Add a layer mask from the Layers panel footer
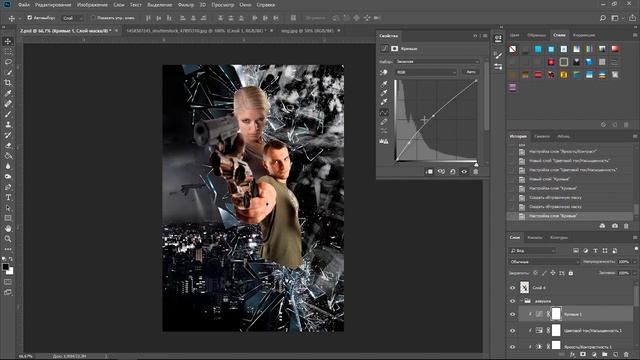The width and height of the screenshot is (640, 360). 583,355
